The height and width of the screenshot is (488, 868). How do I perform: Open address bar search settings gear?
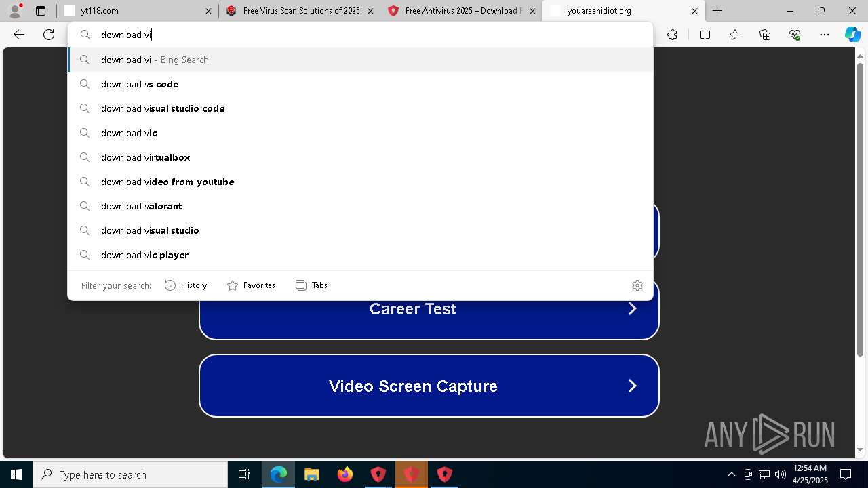[x=637, y=285]
